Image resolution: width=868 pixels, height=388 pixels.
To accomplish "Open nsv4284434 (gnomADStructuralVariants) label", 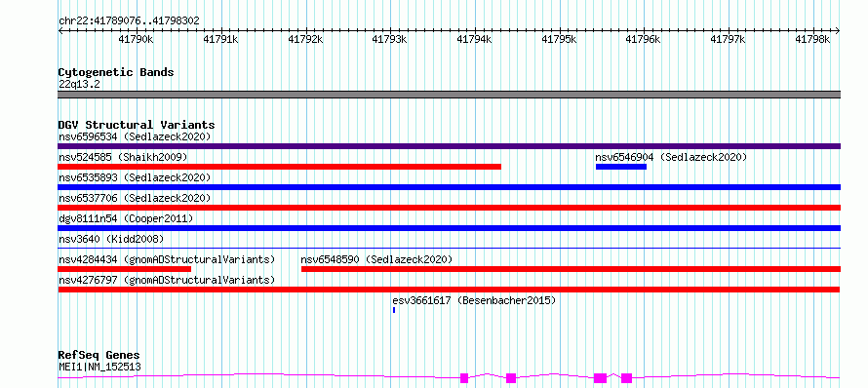I will coord(167,259).
